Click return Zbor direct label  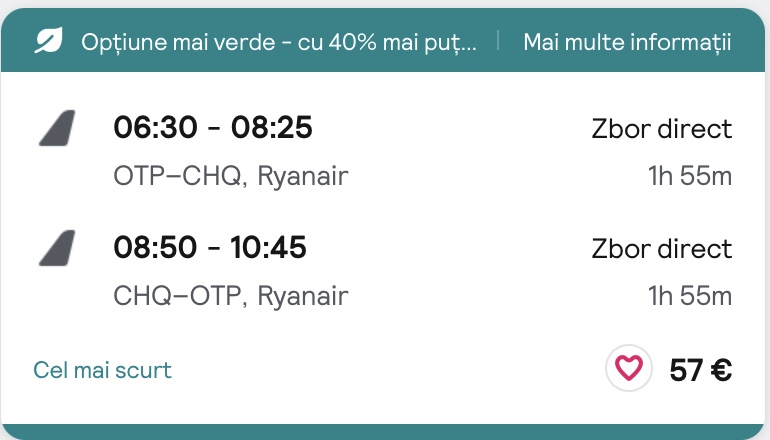coord(661,248)
